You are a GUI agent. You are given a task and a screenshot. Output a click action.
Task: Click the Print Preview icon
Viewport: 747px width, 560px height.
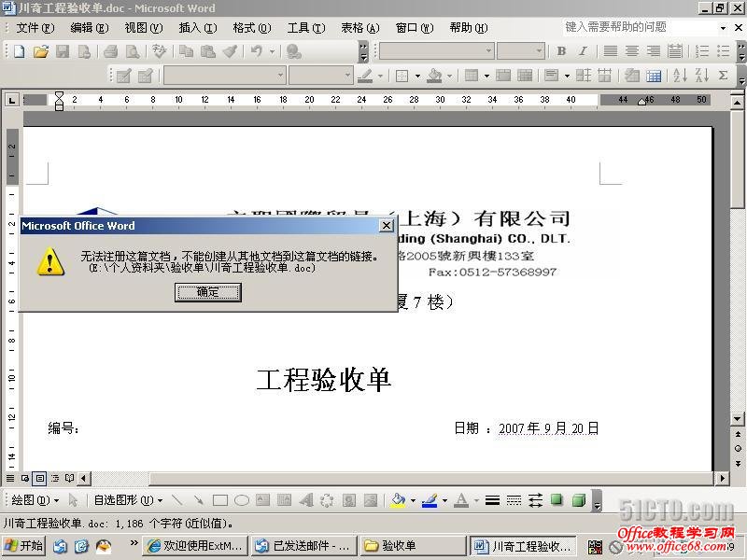[133, 51]
